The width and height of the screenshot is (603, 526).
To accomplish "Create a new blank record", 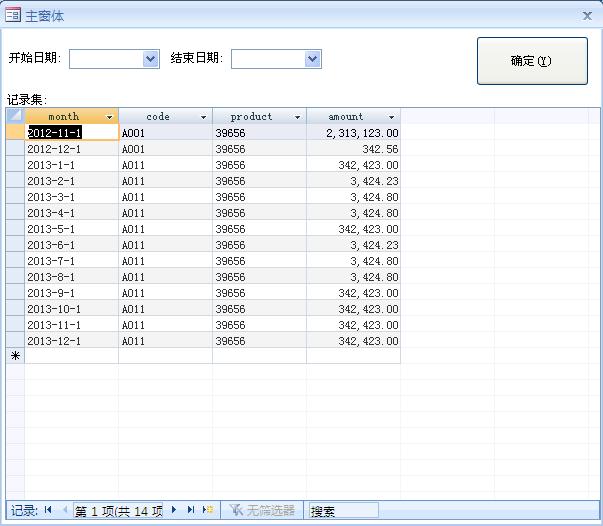I will [x=207, y=510].
